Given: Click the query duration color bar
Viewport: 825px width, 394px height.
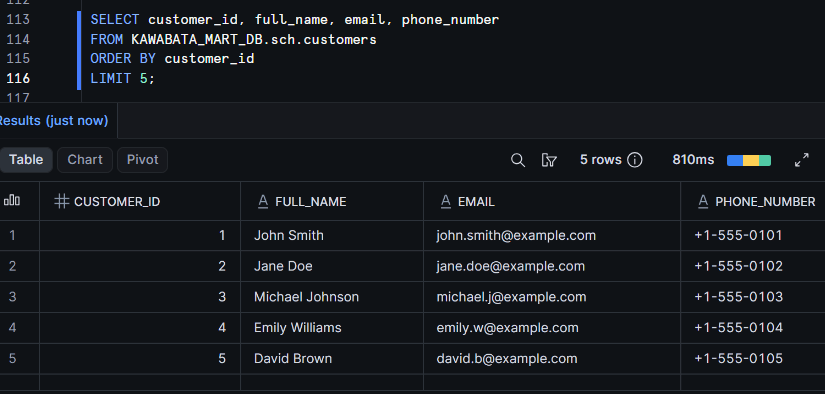Looking at the screenshot, I should (x=749, y=160).
